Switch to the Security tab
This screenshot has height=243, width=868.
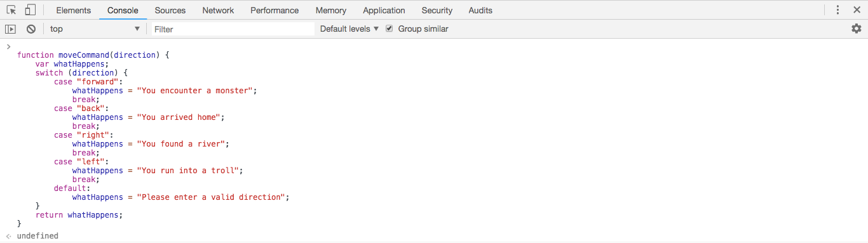tap(437, 10)
